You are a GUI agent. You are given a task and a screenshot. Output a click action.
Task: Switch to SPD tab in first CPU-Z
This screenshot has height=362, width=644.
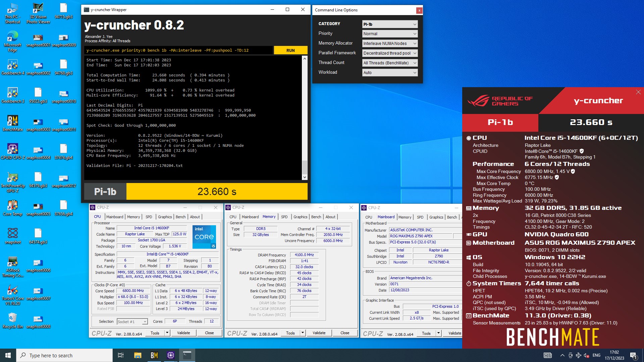pyautogui.click(x=149, y=217)
